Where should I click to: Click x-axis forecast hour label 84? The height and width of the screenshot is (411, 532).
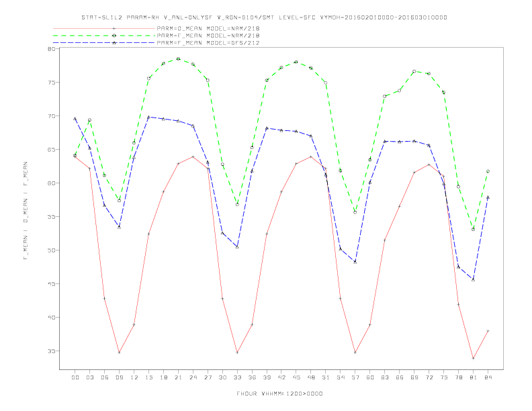point(488,377)
